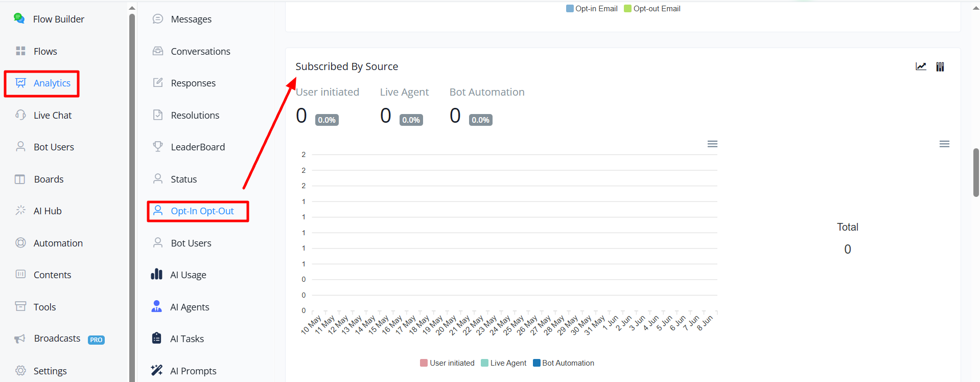Screen dimensions: 980x382
Task: Toggle Opt-out Email legend item
Action: pyautogui.click(x=652, y=9)
